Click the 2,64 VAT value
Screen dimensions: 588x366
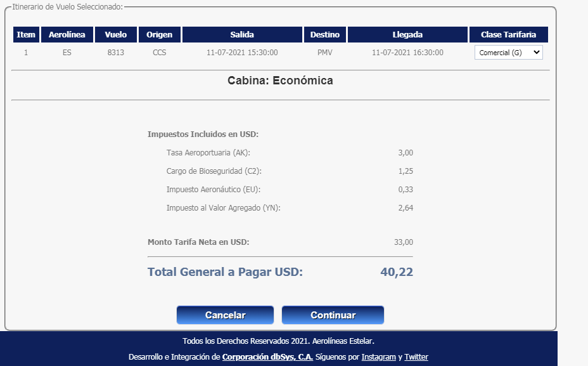(x=406, y=208)
